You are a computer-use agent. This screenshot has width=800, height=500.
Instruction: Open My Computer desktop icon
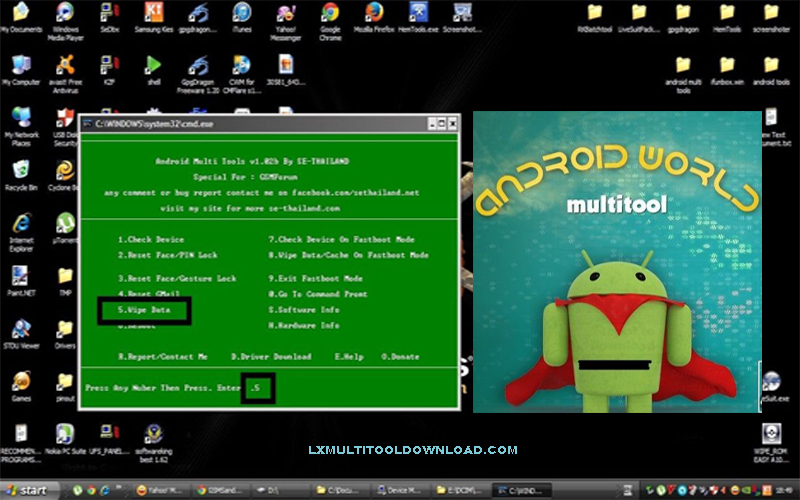tap(21, 70)
